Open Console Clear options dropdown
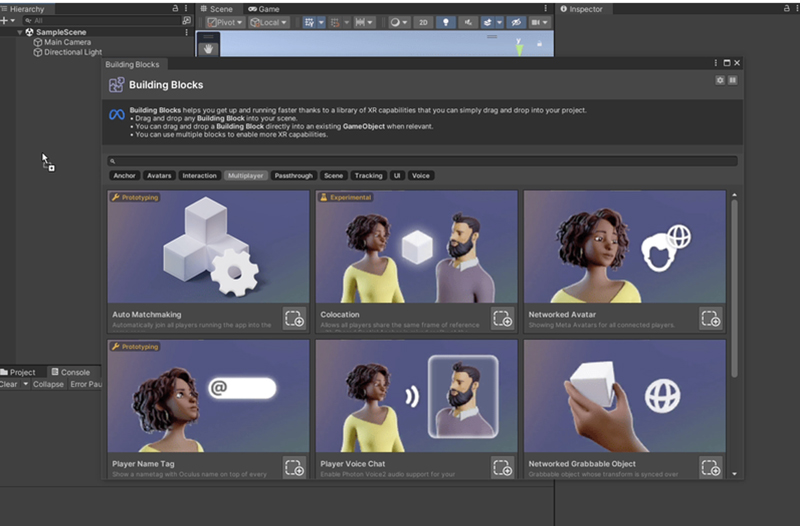The width and height of the screenshot is (800, 526). pyautogui.click(x=25, y=384)
